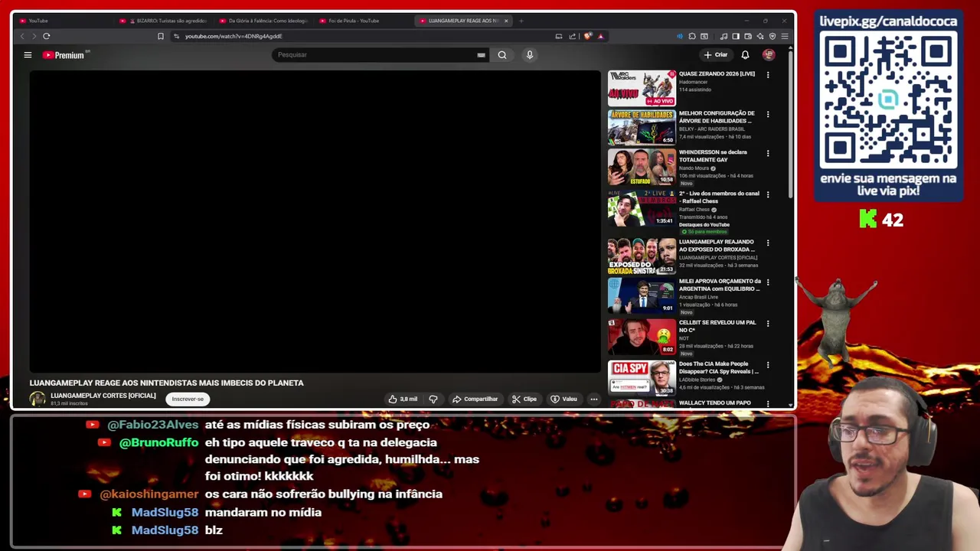Viewport: 980px width, 551px height.
Task: Click the black video player area
Action: click(315, 222)
